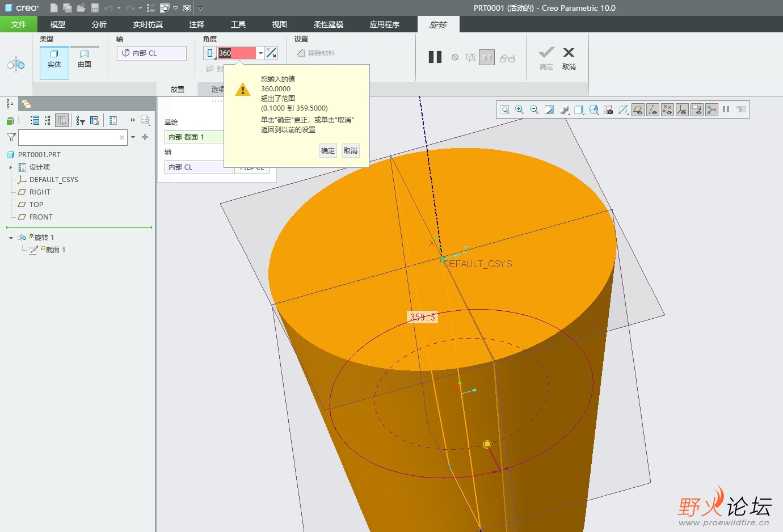Open the angle value dropdown arrow
783x532 pixels.
(x=260, y=53)
